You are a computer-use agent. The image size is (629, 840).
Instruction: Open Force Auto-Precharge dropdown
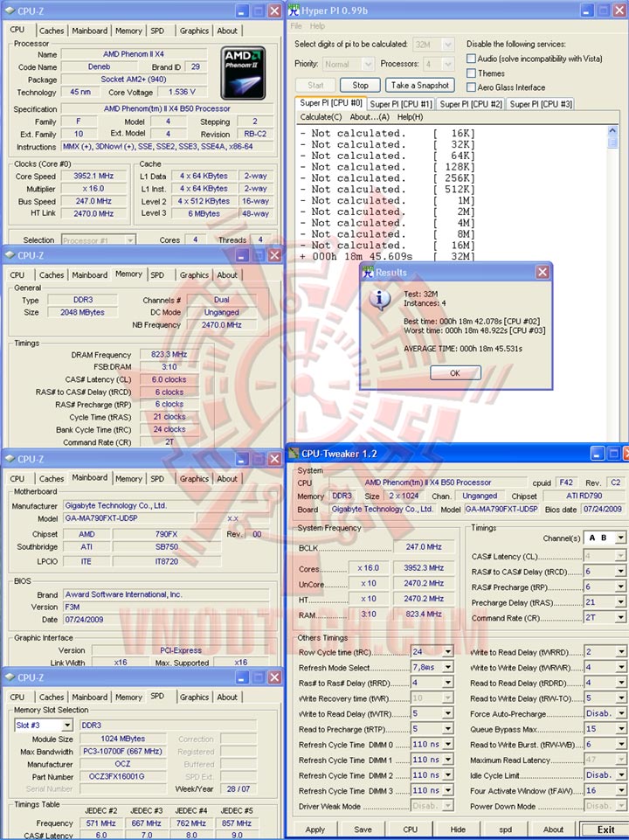(620, 713)
